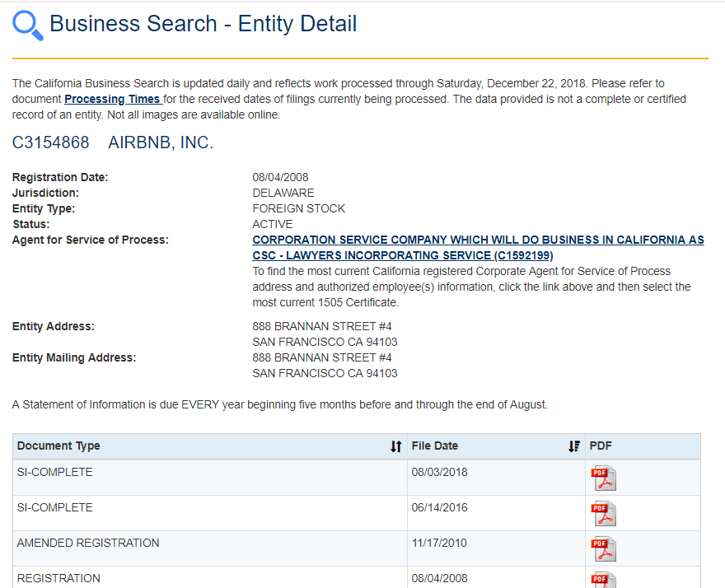Open the Corporation Service Company agent link
Viewport: 725px width, 588px height.
(478, 240)
